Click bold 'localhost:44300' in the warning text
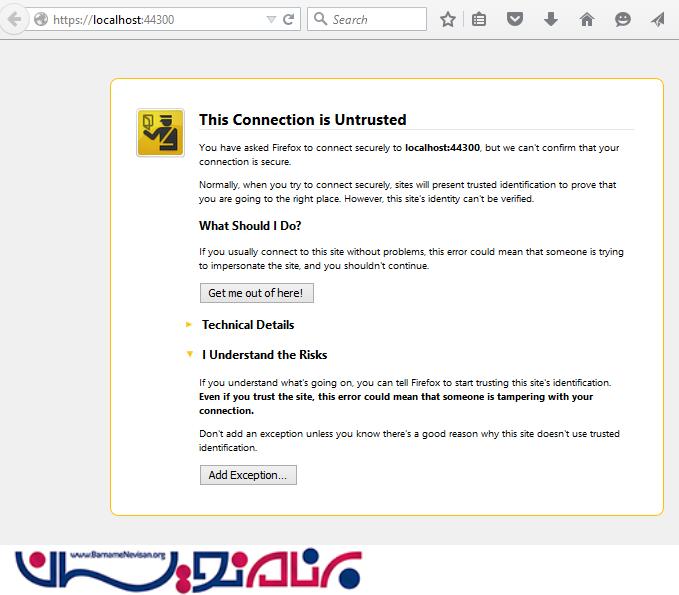The height and width of the screenshot is (595, 679). (442, 148)
